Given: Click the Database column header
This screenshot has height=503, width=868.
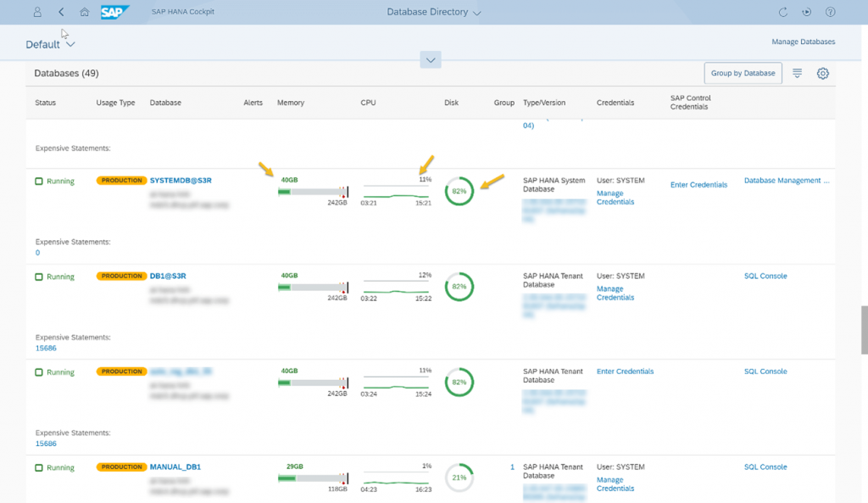Looking at the screenshot, I should [165, 103].
